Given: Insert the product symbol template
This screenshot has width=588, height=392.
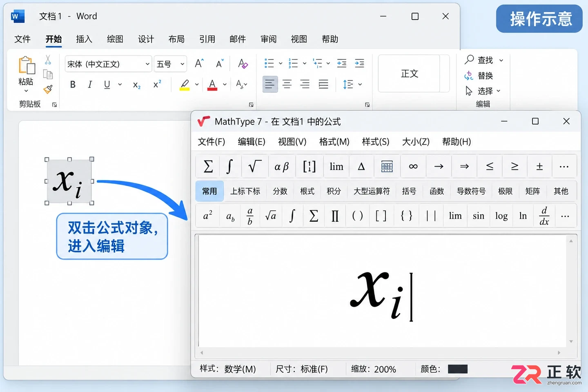Looking at the screenshot, I should point(335,216).
